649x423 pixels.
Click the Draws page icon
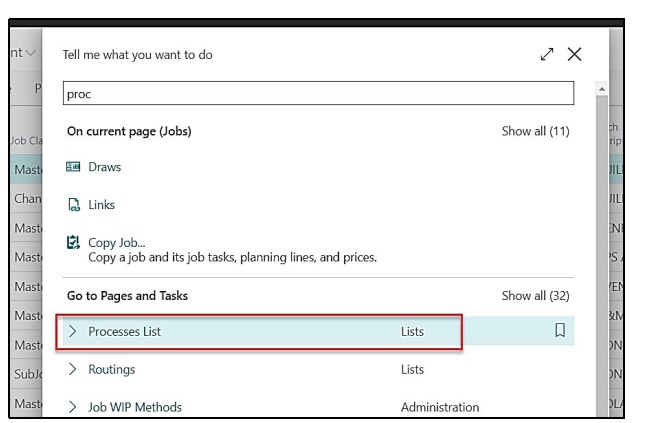[72, 167]
